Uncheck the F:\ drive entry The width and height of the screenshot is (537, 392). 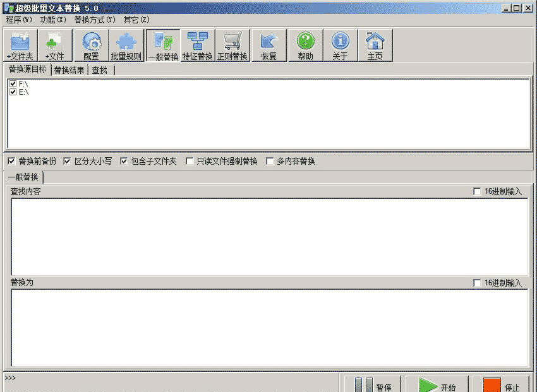tap(13, 83)
